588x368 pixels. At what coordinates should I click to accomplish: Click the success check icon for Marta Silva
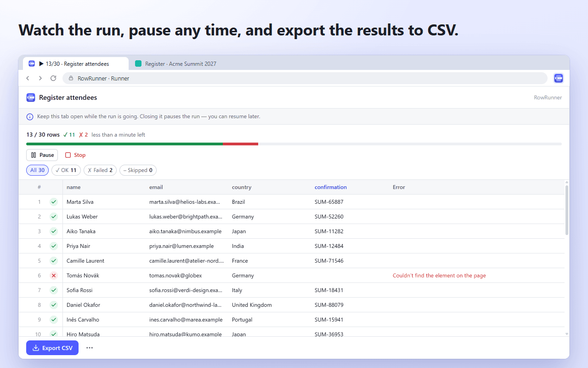(x=54, y=202)
